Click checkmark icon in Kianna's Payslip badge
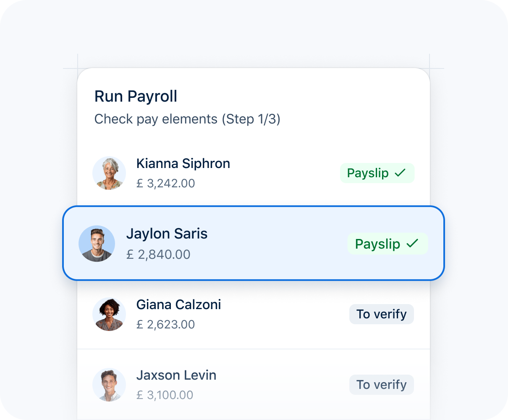508x420 pixels. [401, 173]
